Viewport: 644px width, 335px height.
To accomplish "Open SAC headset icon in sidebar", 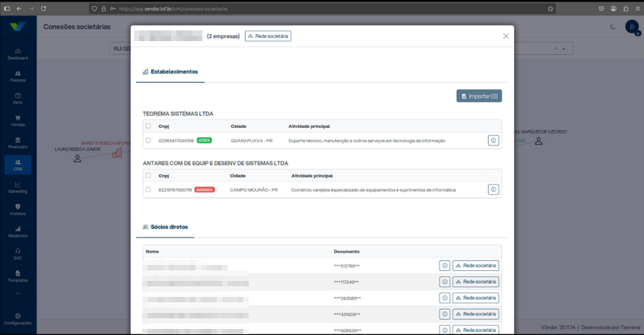I will pyautogui.click(x=17, y=254).
